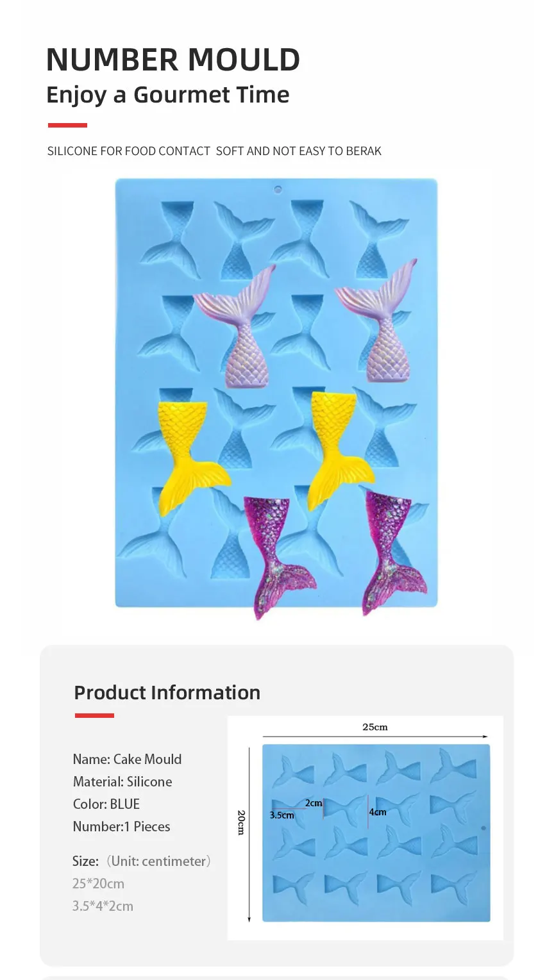This screenshot has height=980, width=547.
Task: Click the 25*20cm size text
Action: click(98, 884)
